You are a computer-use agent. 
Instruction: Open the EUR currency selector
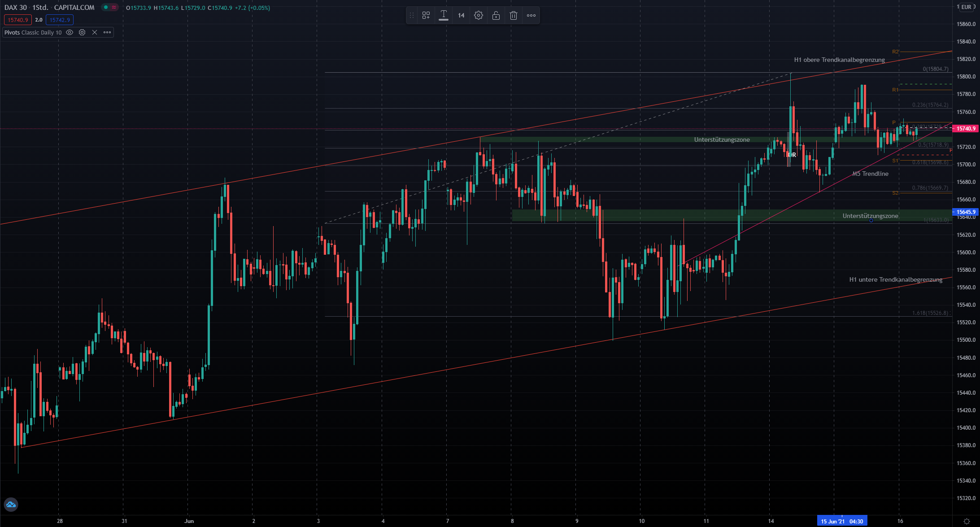966,7
